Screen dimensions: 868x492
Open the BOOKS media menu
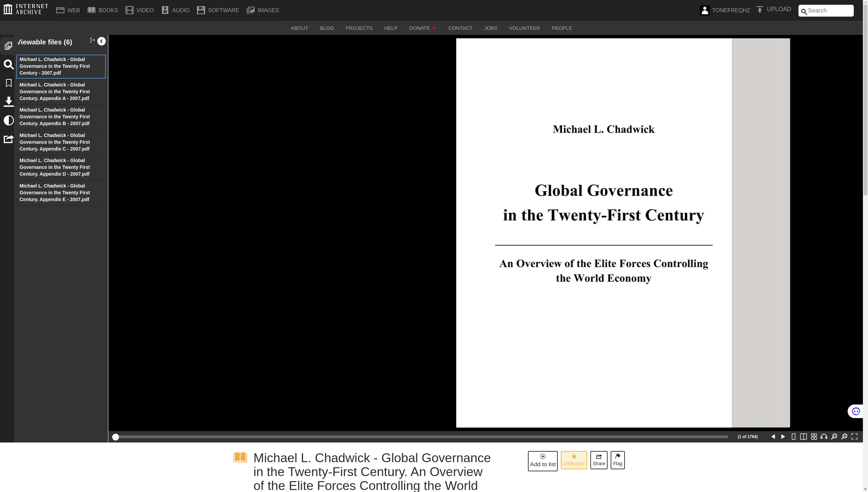coord(103,10)
